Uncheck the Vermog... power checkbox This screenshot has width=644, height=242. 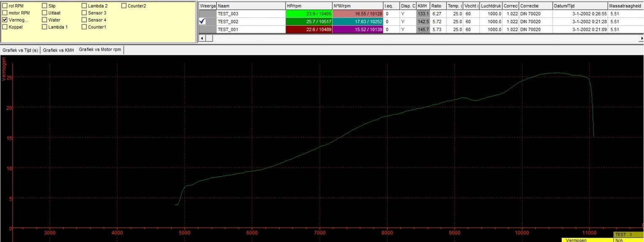pyautogui.click(x=5, y=20)
